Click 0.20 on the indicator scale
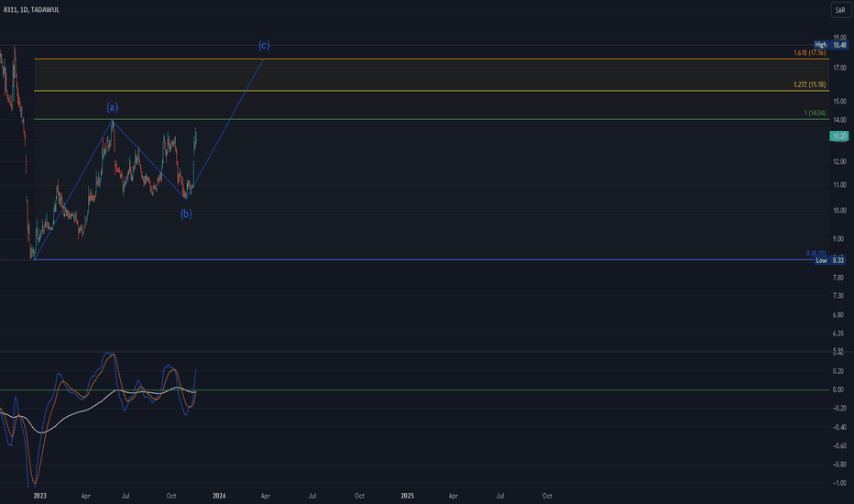This screenshot has height=504, width=854. [x=838, y=371]
